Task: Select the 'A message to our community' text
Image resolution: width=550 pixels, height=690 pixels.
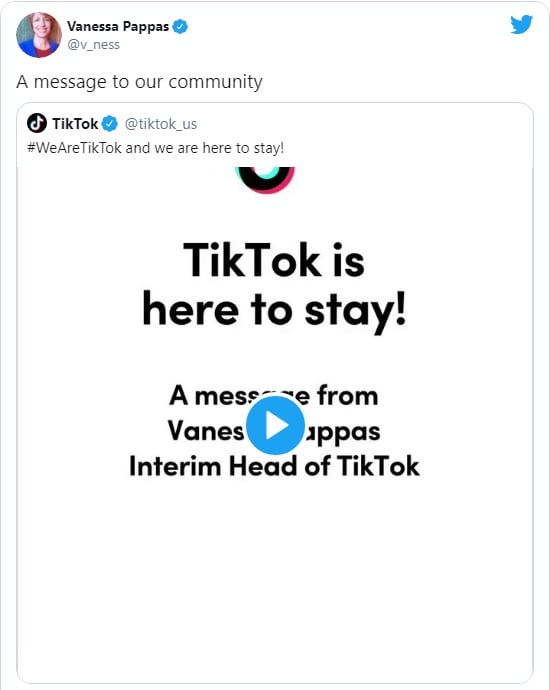Action: pos(139,82)
